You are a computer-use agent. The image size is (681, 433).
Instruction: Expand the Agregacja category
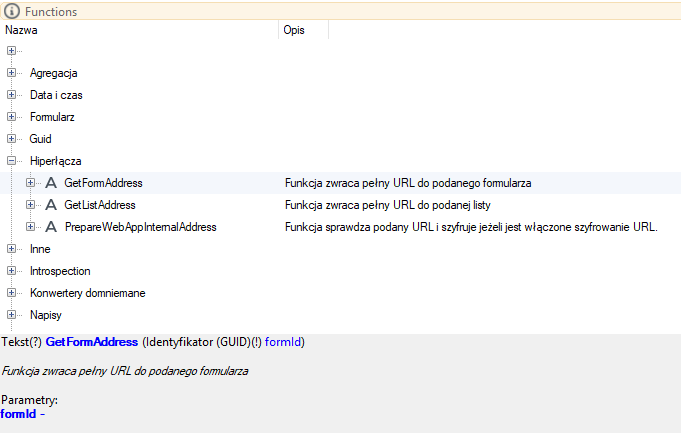(11, 73)
